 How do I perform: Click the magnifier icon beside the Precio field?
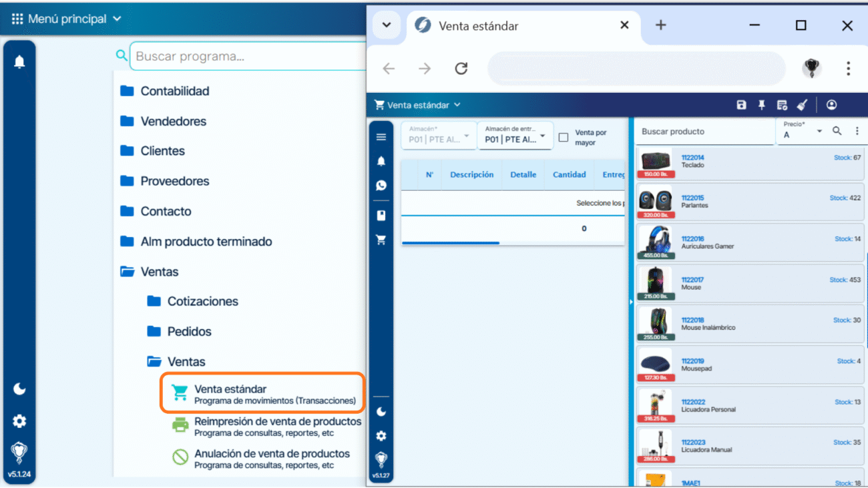[837, 132]
